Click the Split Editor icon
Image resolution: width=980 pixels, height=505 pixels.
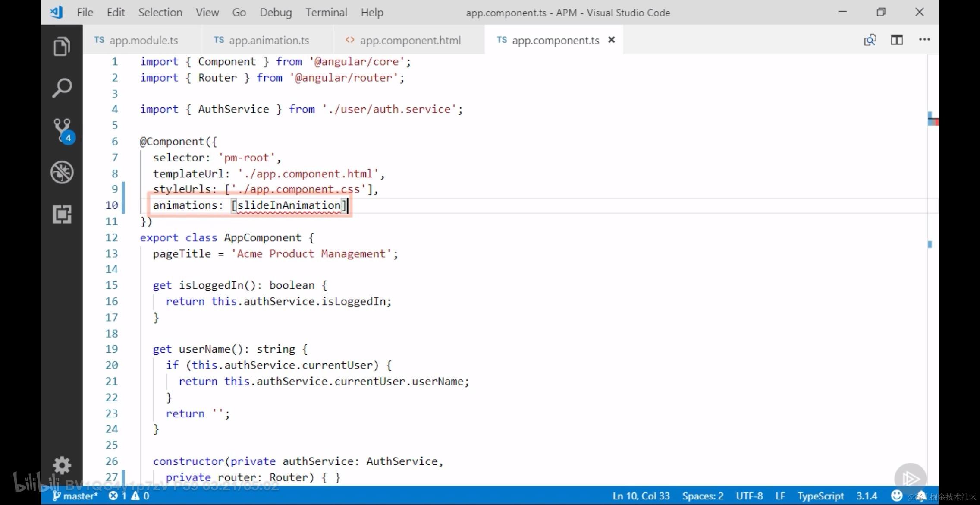tap(897, 40)
